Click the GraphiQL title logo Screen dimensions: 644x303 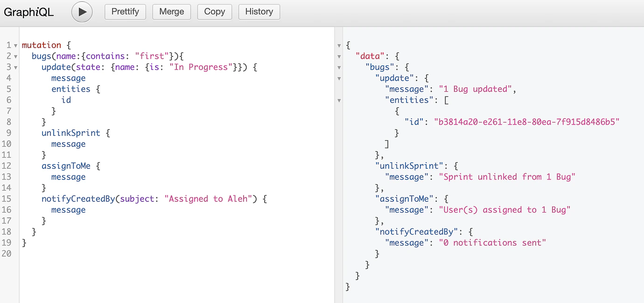29,12
